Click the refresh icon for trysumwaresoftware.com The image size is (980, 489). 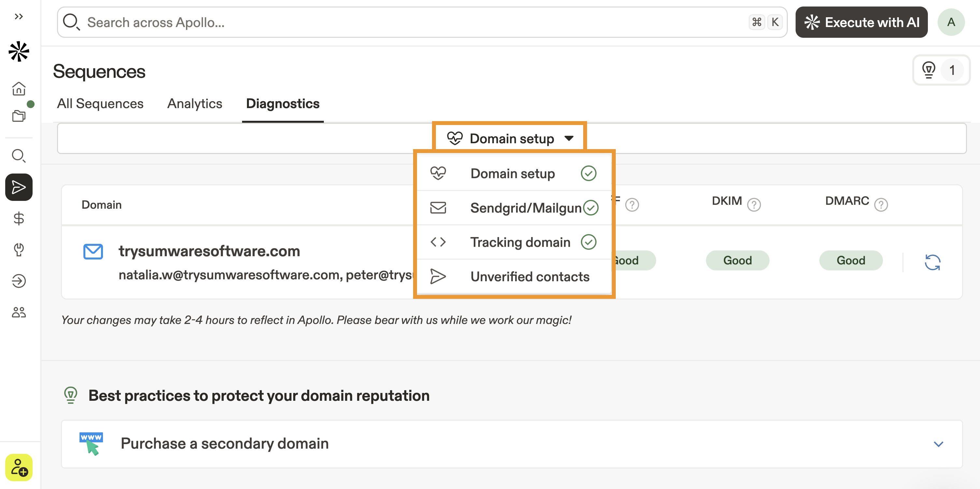(x=932, y=262)
